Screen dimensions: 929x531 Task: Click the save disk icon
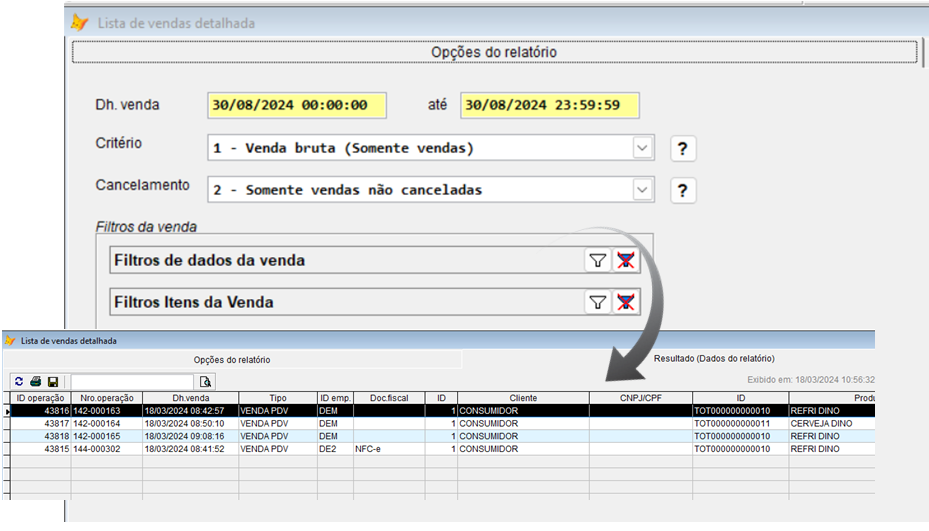[x=52, y=382]
